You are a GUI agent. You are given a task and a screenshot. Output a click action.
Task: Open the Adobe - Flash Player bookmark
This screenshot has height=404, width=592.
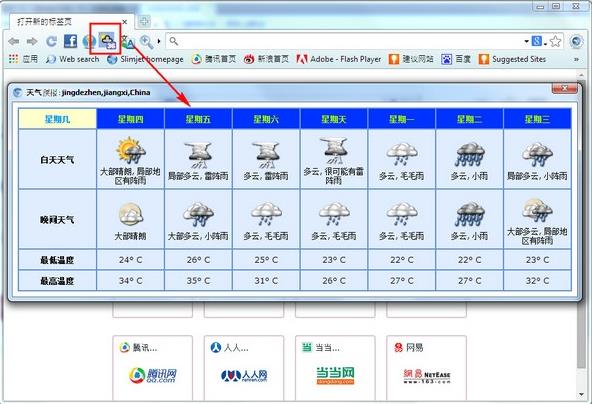pos(339,59)
